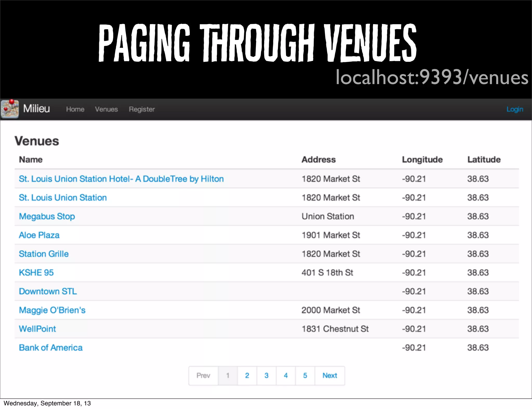532x409 pixels.
Task: Open the WellPoint venue
Action: tap(37, 329)
